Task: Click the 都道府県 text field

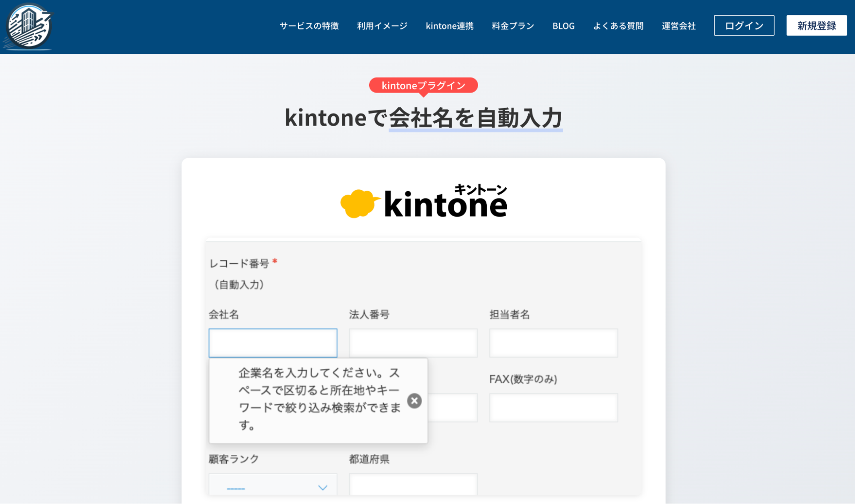Action: 413,485
